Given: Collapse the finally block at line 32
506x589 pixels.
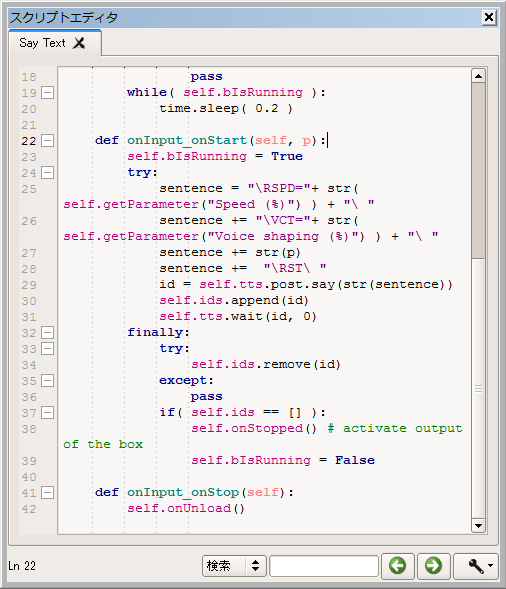Looking at the screenshot, I should 47,332.
